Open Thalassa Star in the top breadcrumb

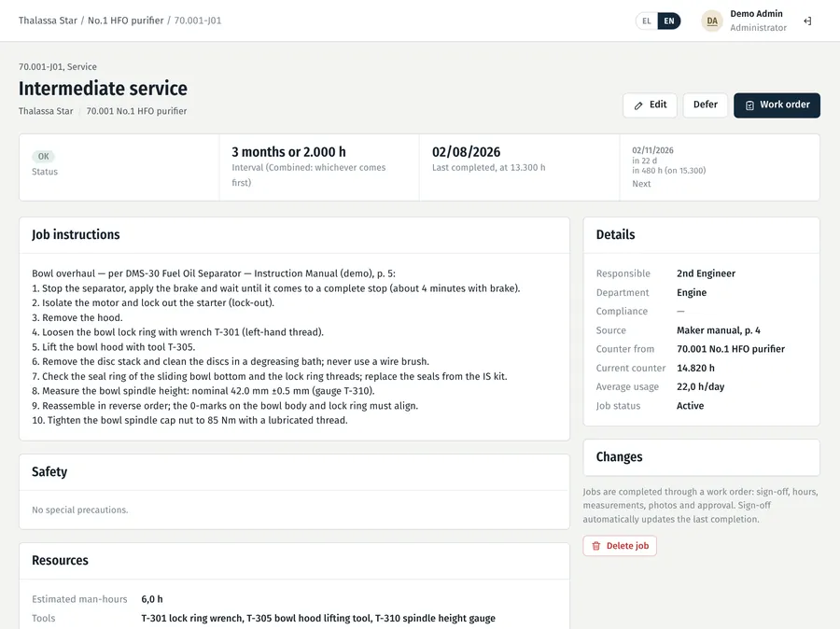tap(48, 21)
